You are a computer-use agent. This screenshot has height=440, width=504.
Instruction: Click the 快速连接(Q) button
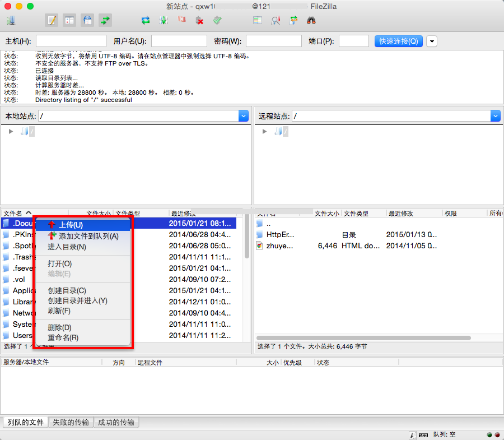pyautogui.click(x=398, y=41)
